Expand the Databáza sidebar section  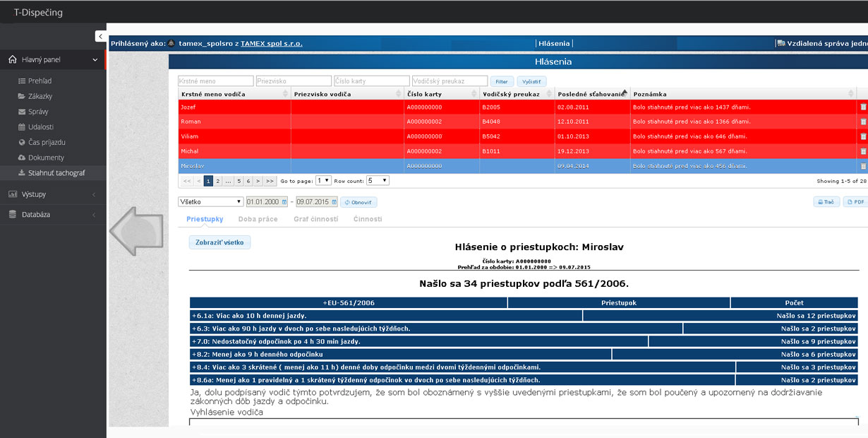(53, 215)
